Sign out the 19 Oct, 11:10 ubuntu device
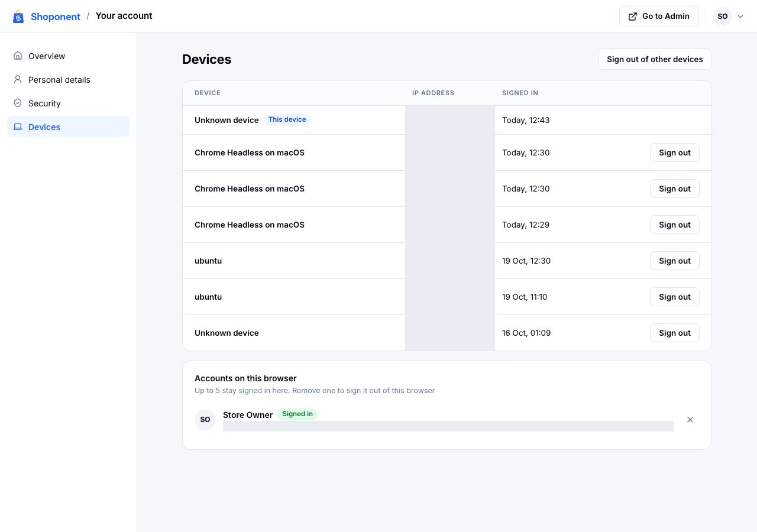Screen dimensions: 757x532 pos(675,297)
